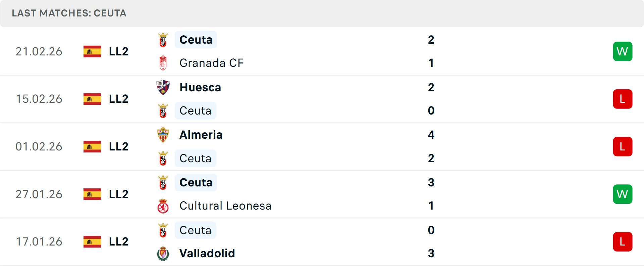Click the Almeria club crest
The width and height of the screenshot is (644, 266).
(x=163, y=135)
